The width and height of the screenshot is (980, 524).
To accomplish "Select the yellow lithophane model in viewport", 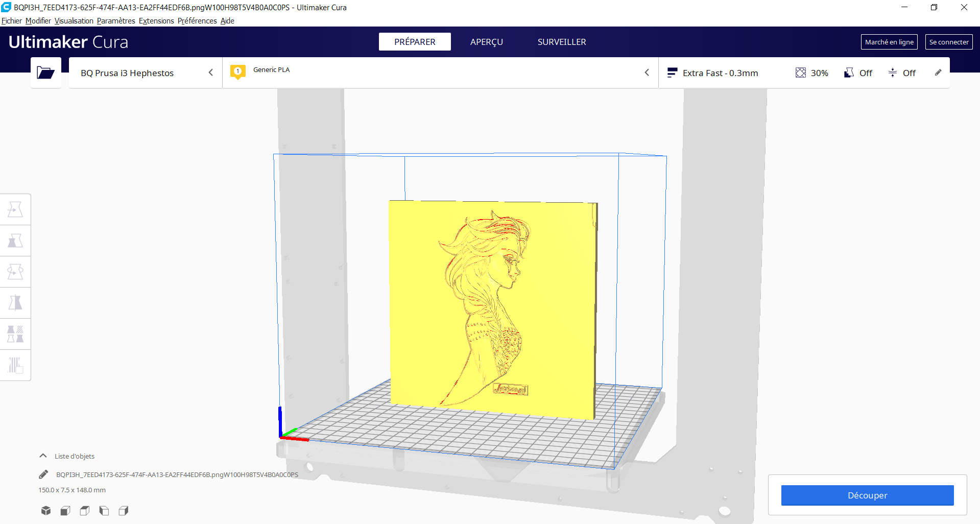I will click(x=493, y=309).
